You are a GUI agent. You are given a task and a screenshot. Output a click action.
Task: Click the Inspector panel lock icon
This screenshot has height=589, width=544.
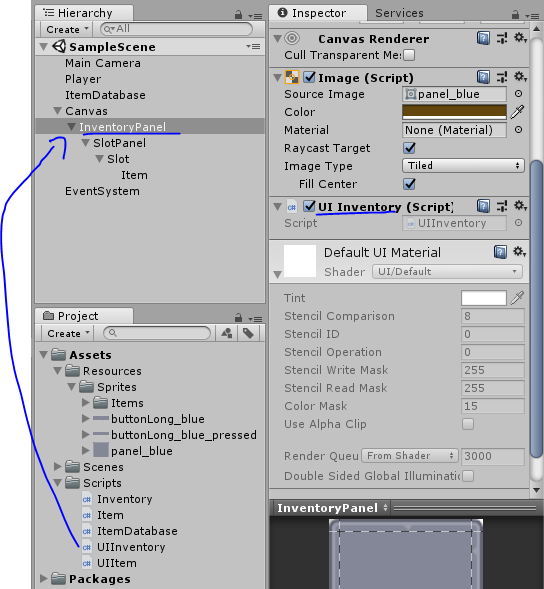click(x=515, y=15)
